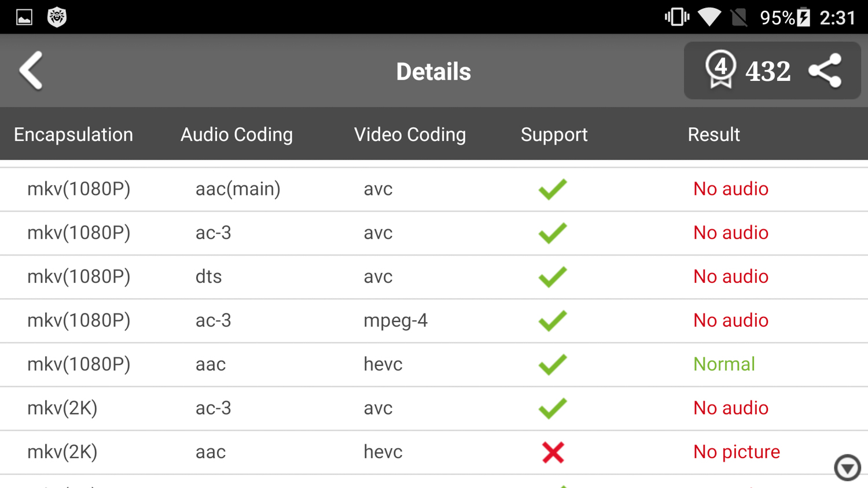Tap the battery indicator in status bar
Image resolution: width=868 pixels, height=488 pixels.
coord(803,17)
